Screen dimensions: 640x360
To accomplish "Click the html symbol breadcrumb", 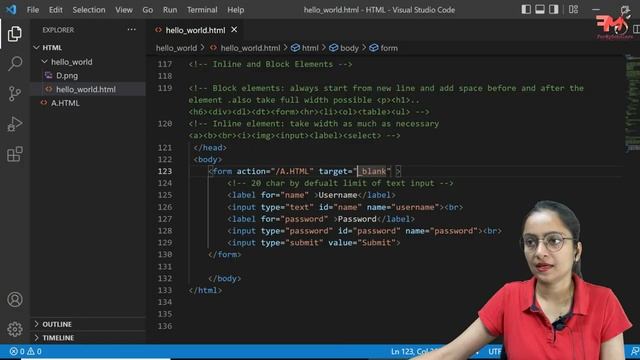I will click(x=305, y=48).
